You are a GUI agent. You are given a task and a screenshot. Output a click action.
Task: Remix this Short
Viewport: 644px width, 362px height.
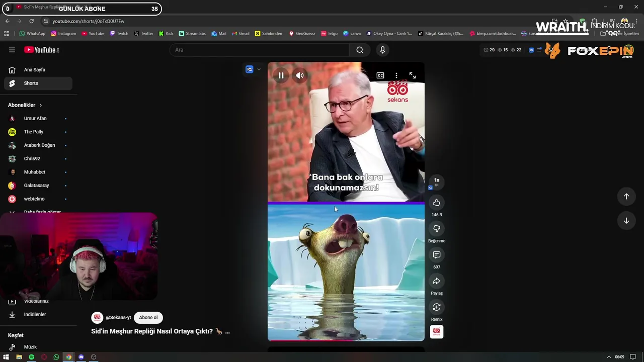pos(437,307)
